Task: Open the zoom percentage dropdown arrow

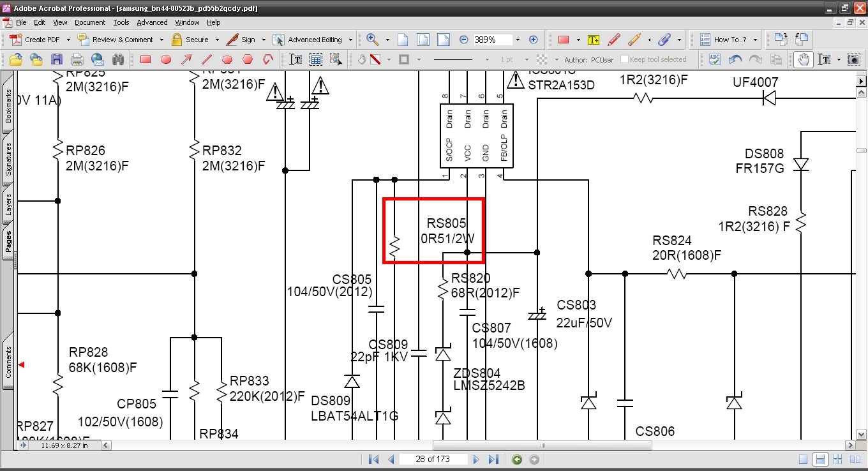Action: 518,40
